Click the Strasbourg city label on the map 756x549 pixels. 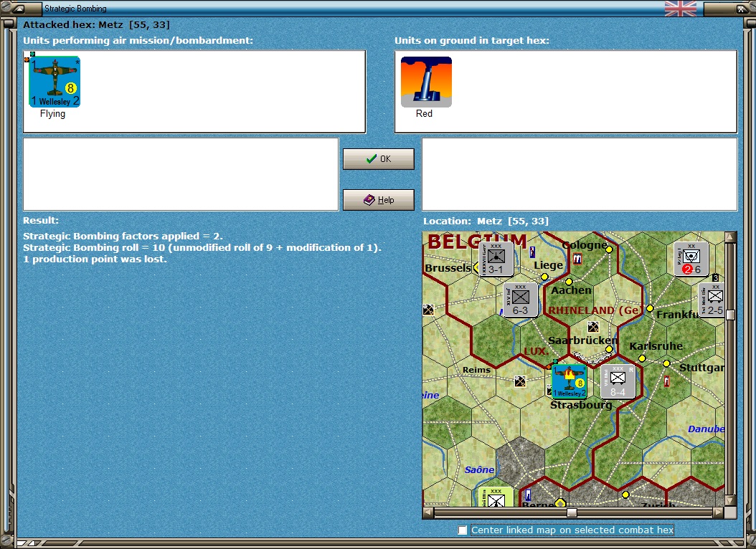[581, 405]
